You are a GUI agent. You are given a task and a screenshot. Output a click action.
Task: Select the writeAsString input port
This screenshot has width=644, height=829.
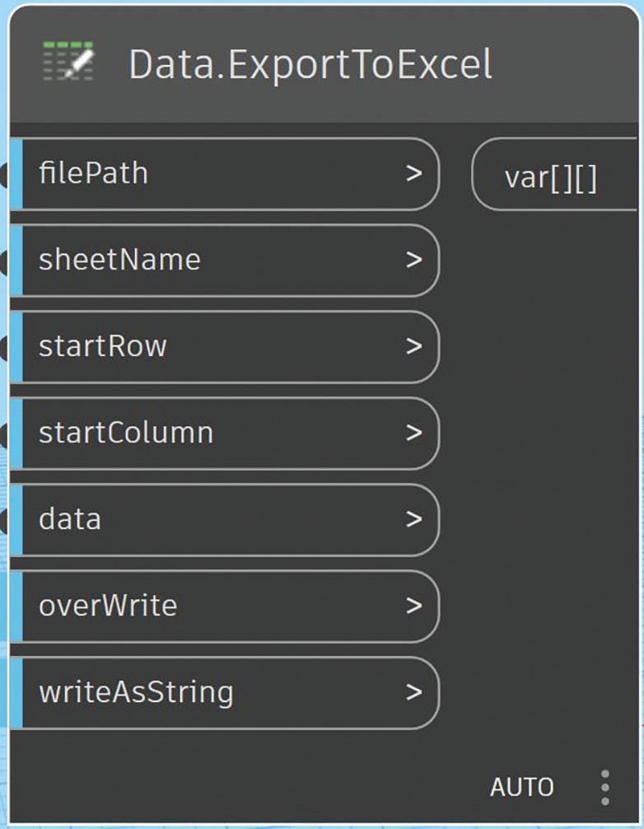pos(225,692)
